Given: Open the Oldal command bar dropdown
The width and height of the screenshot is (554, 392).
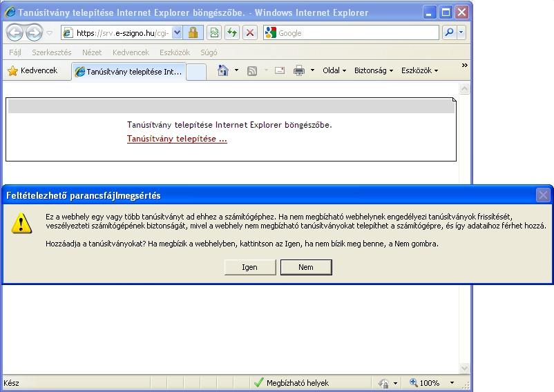Looking at the screenshot, I should coord(334,70).
